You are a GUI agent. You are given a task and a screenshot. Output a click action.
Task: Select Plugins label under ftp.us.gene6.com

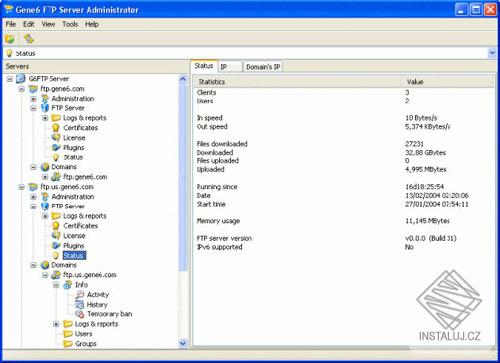coord(74,246)
